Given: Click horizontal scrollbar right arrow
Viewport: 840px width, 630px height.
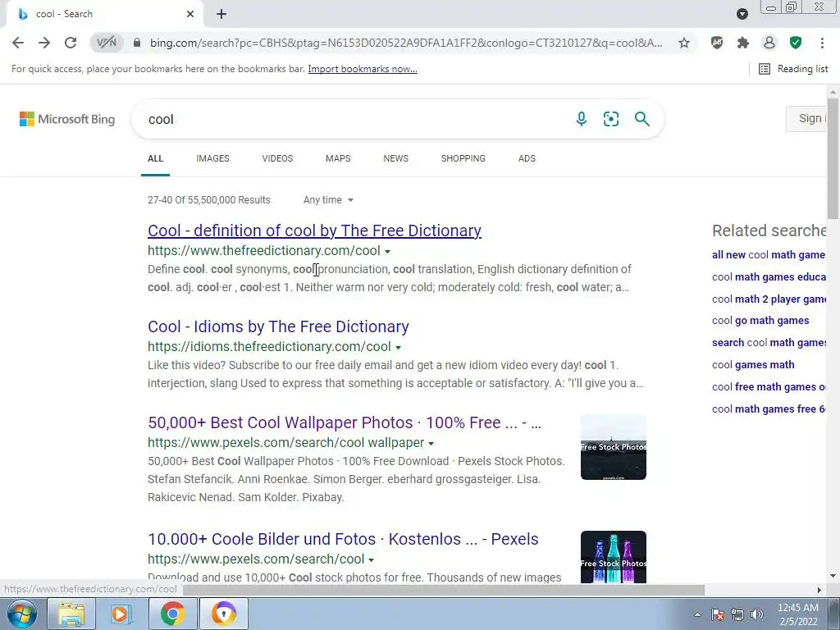Looking at the screenshot, I should (x=819, y=590).
